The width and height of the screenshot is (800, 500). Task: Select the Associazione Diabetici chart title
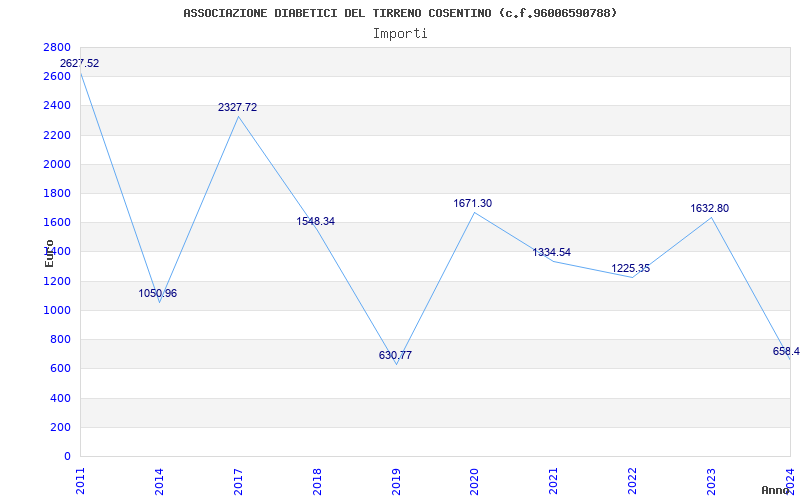click(x=400, y=13)
